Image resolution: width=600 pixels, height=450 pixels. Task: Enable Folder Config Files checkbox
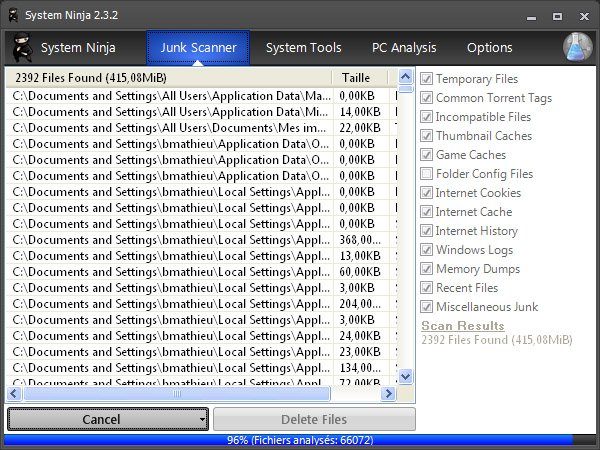click(x=426, y=174)
